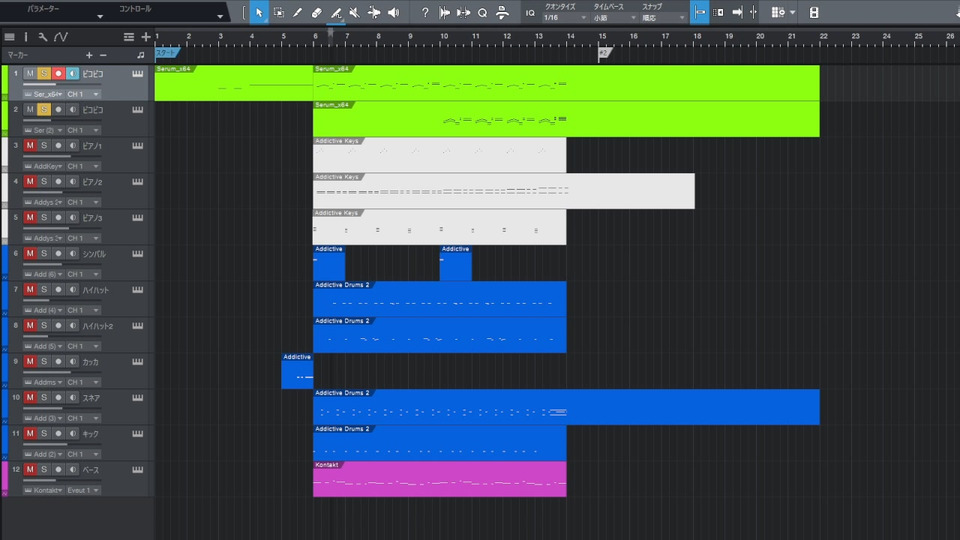The height and width of the screenshot is (540, 960).
Task: Click the add tracks plus icon
Action: [146, 37]
